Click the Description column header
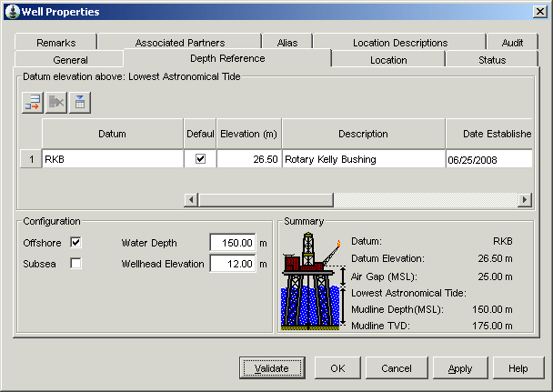This screenshot has width=553, height=392. coord(363,134)
